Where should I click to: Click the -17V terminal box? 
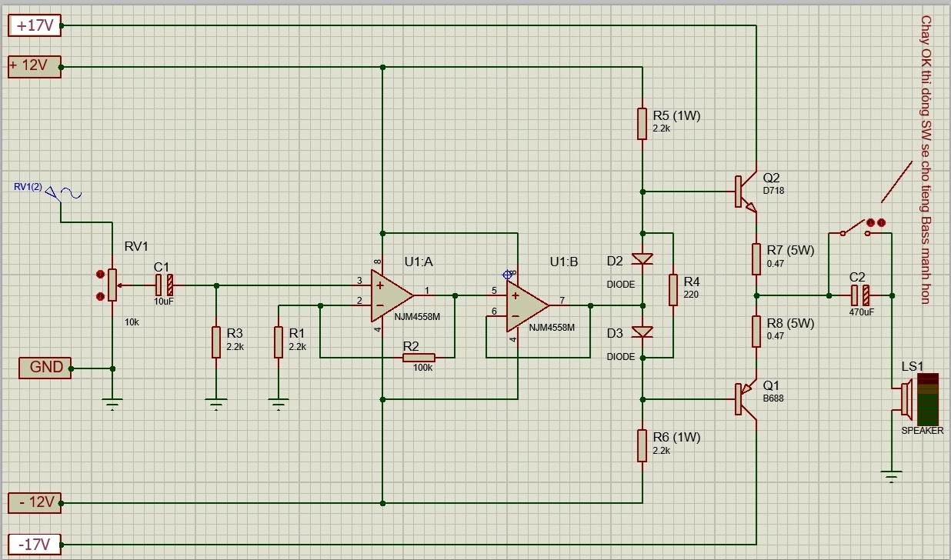pyautogui.click(x=33, y=545)
